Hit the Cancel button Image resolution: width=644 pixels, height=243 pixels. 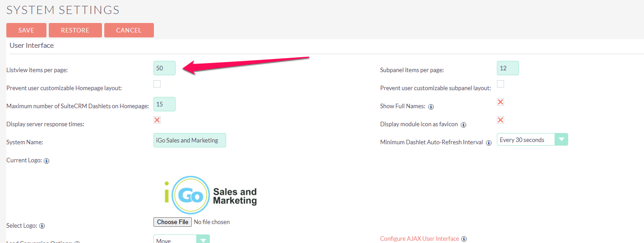click(x=129, y=30)
